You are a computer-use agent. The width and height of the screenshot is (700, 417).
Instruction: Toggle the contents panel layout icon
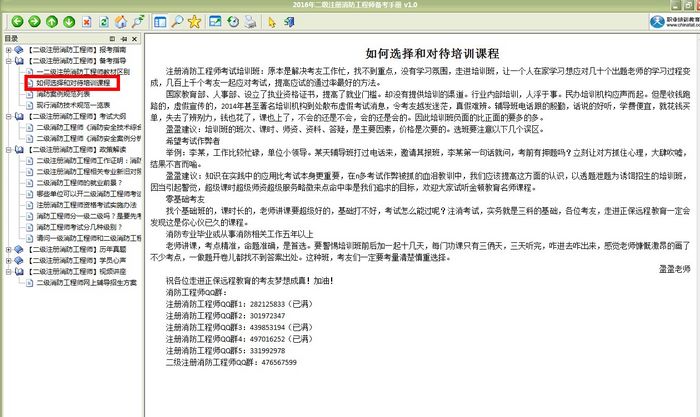pos(160,21)
